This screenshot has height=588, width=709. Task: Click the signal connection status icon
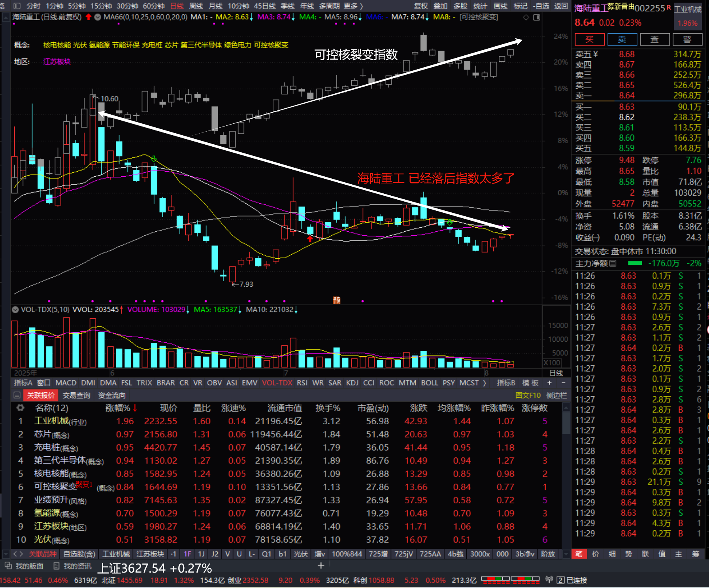coord(549,580)
